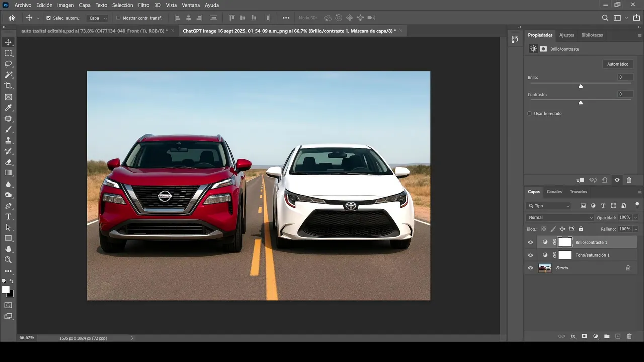Select the Zoom tool
The height and width of the screenshot is (362, 644).
[x=8, y=260]
